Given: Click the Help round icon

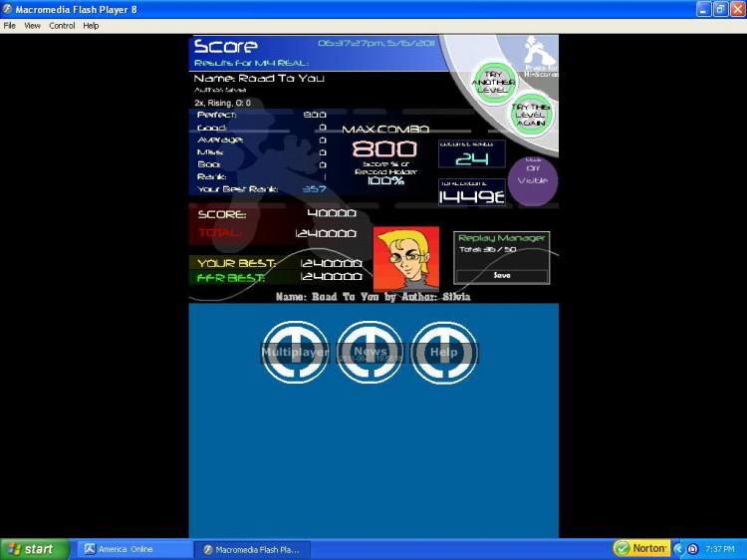Looking at the screenshot, I should (x=444, y=353).
